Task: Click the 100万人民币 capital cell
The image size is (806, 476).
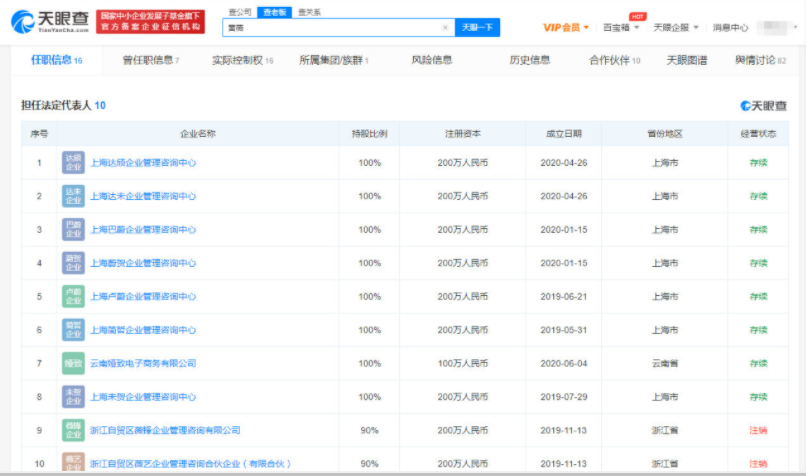Action: pyautogui.click(x=463, y=363)
